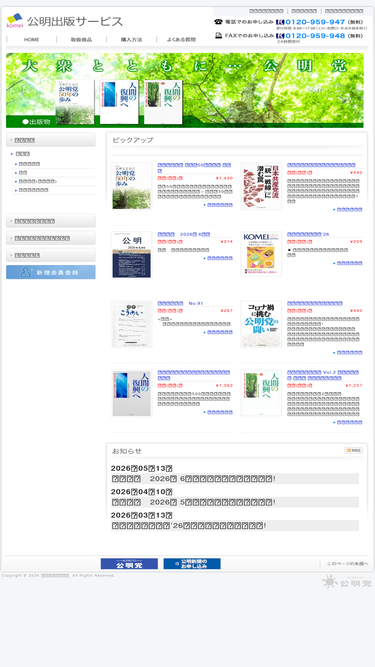This screenshot has height=667, width=375.
Task: Click the 新規会員登録 button
Action: click(51, 272)
